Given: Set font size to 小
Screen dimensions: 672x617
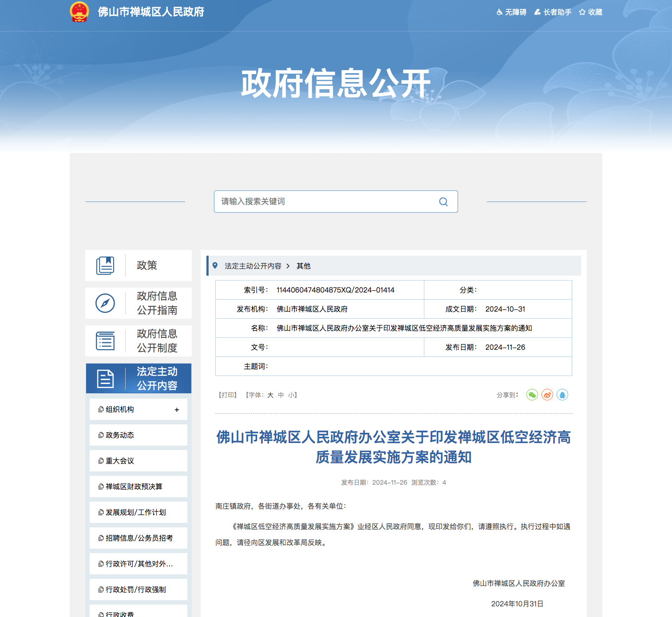Looking at the screenshot, I should coord(291,395).
